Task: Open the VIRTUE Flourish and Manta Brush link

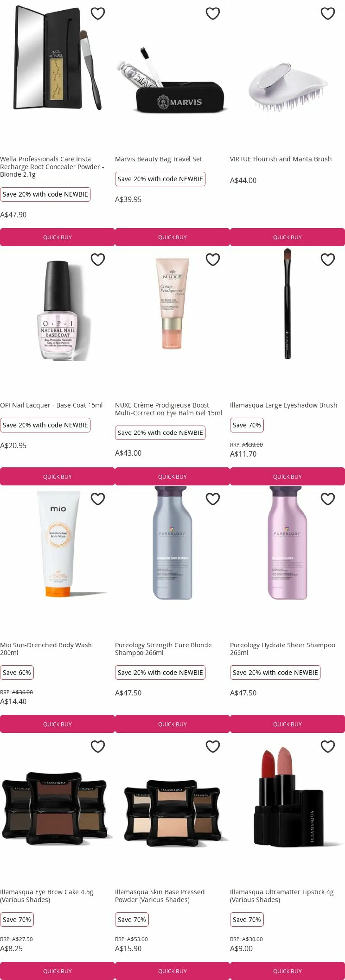Action: [x=281, y=159]
